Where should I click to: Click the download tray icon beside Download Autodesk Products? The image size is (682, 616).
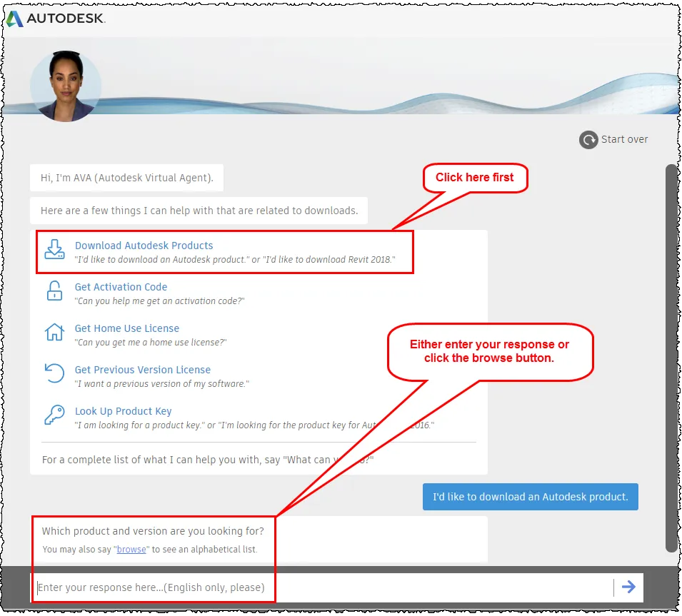(x=55, y=251)
